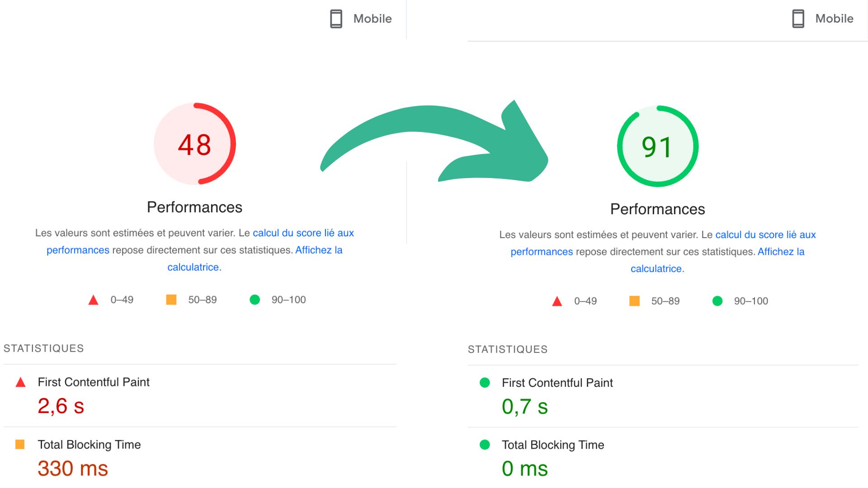
Task: Click the green 91 performance score gauge
Action: 658,146
